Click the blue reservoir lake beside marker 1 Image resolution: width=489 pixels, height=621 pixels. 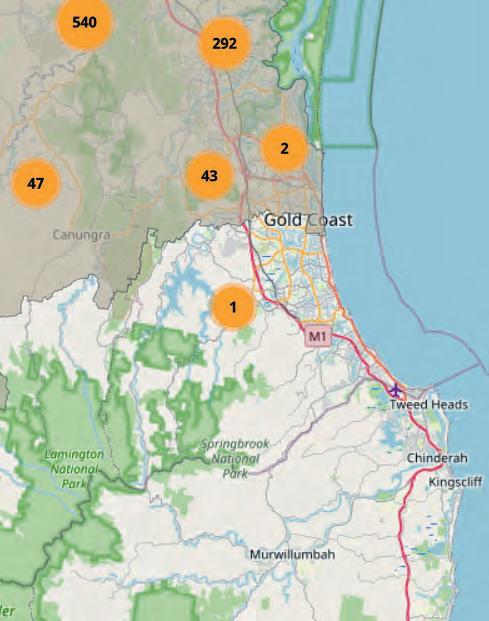click(186, 283)
